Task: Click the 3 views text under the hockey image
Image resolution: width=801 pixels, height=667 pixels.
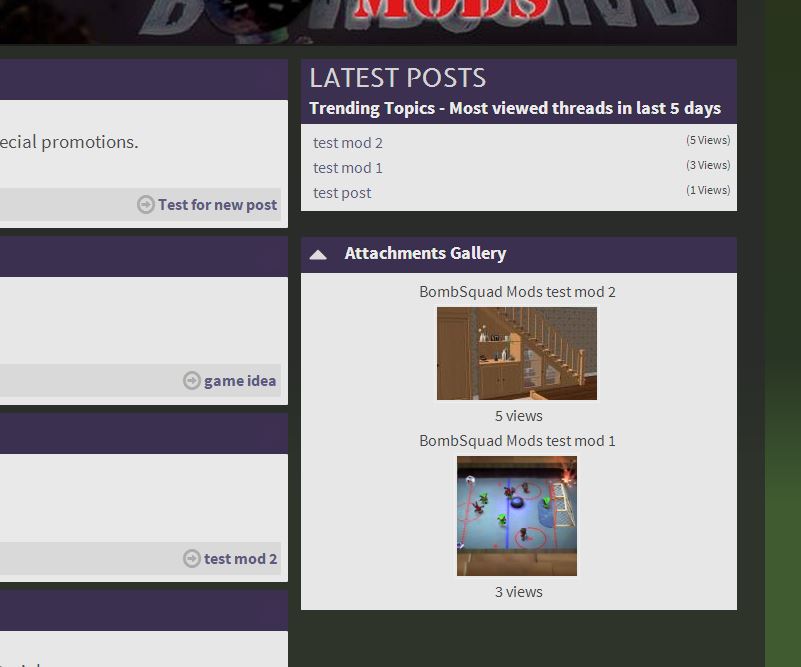Action: pos(518,592)
